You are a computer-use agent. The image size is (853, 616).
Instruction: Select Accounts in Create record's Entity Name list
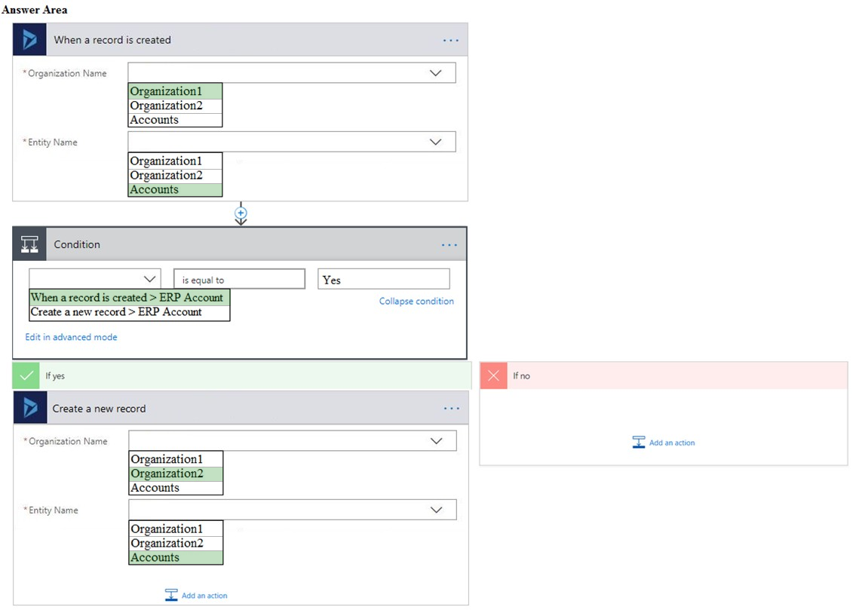tap(176, 557)
